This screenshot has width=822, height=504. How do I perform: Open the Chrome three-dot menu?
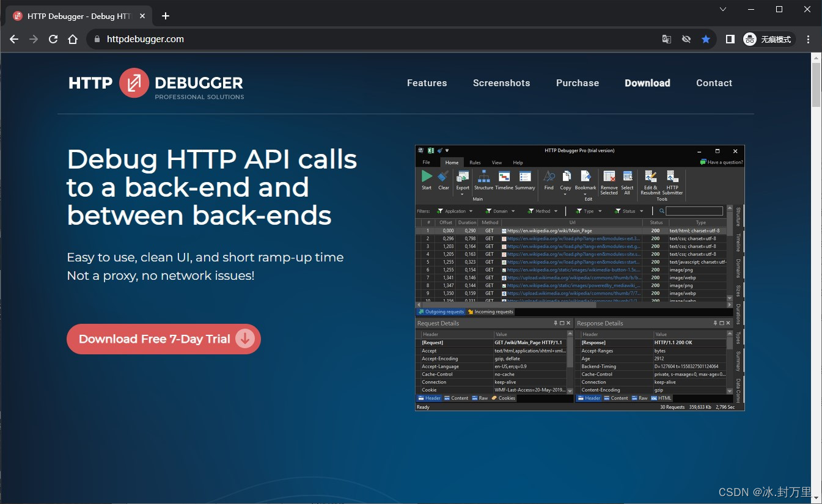click(809, 39)
